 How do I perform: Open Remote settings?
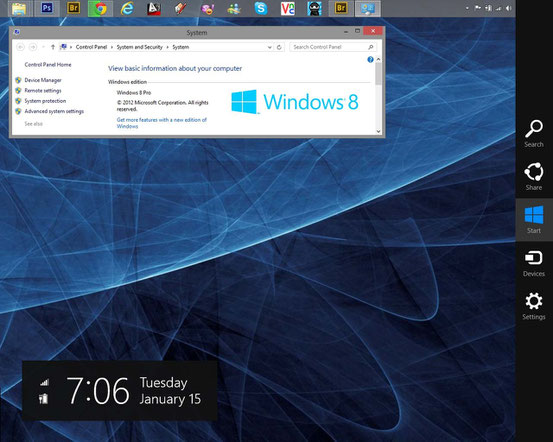43,91
